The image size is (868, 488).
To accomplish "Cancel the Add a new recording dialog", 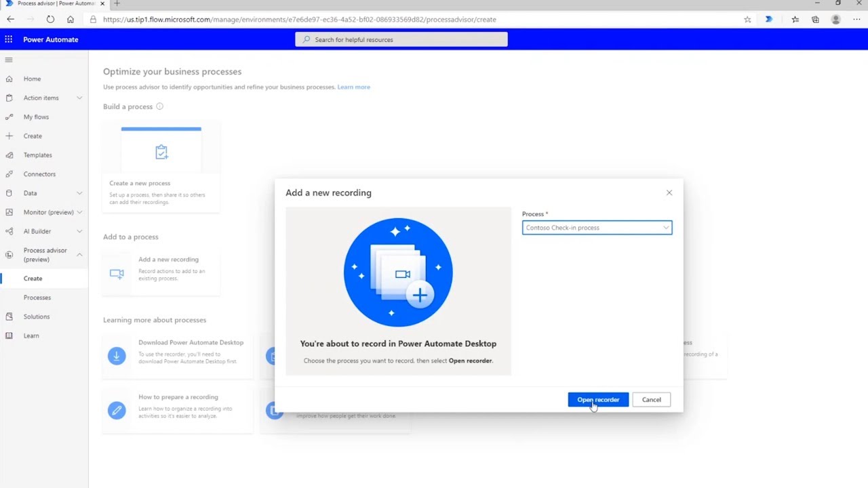I will (651, 400).
